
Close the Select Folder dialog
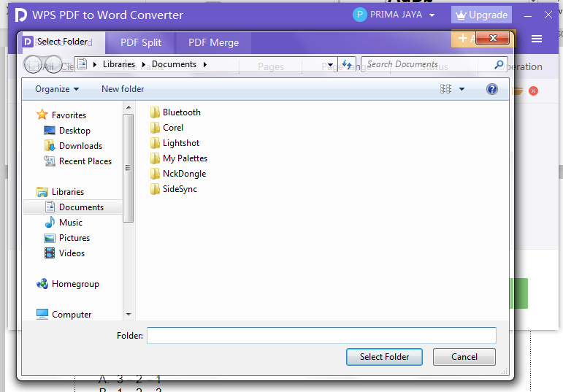(x=493, y=38)
